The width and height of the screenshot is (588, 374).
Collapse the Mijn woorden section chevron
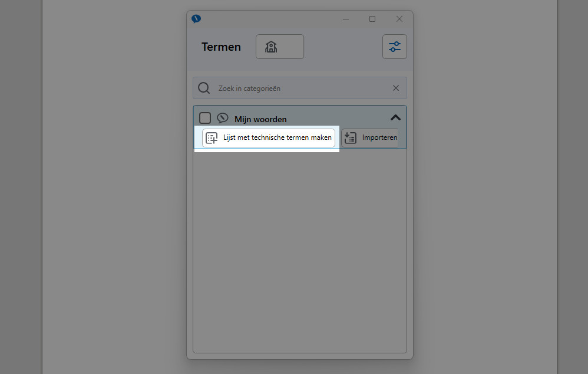395,118
